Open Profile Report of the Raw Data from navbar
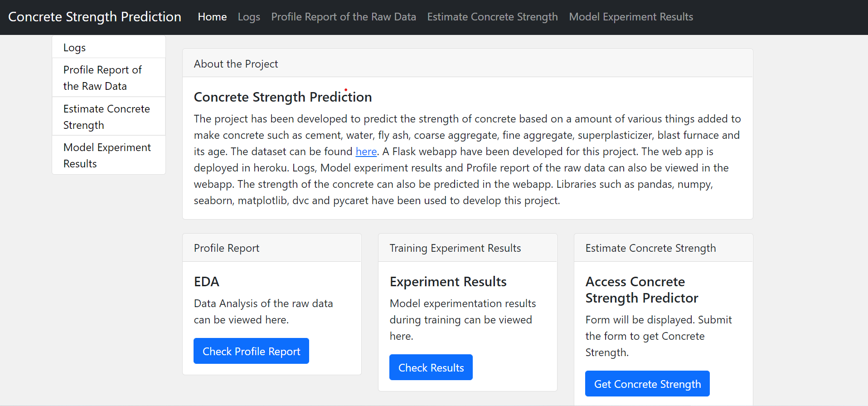 coord(344,17)
